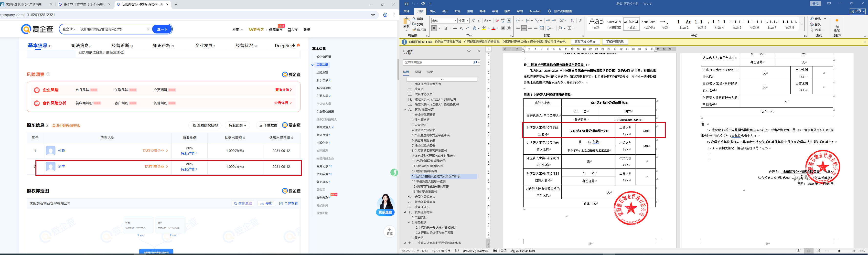Click the 置顶 back-to-top button on Aiqicha

[389, 231]
